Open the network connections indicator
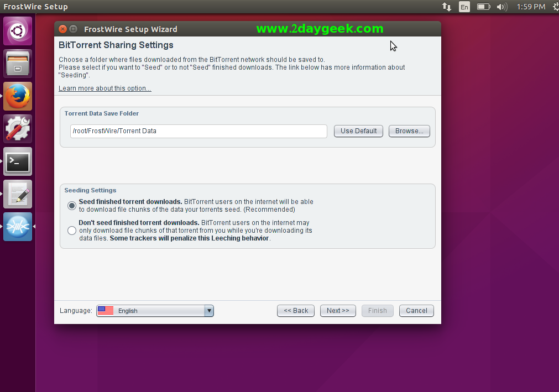 (446, 7)
